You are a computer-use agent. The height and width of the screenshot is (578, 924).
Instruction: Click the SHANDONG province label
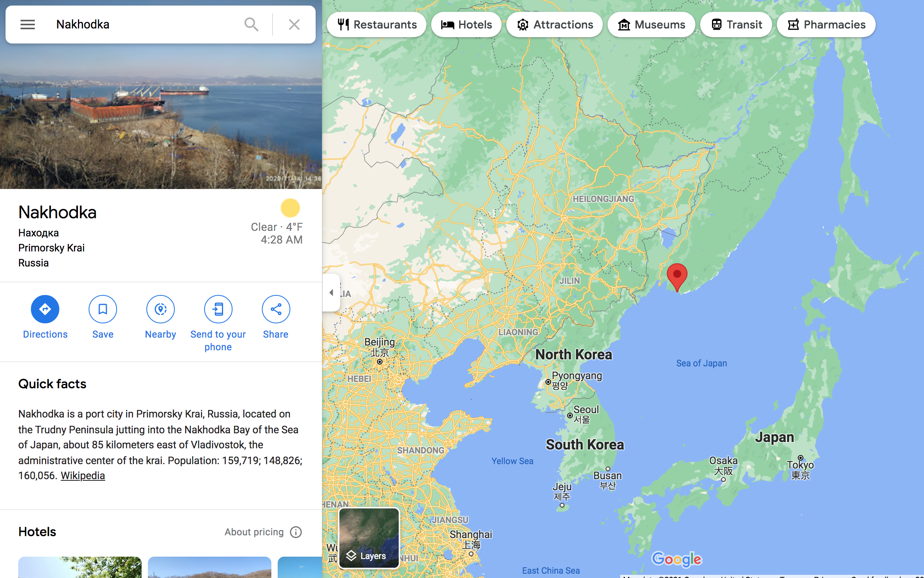[420, 450]
